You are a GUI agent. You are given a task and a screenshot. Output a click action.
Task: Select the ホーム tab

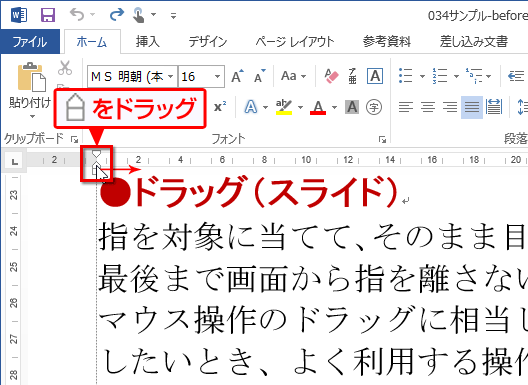92,42
